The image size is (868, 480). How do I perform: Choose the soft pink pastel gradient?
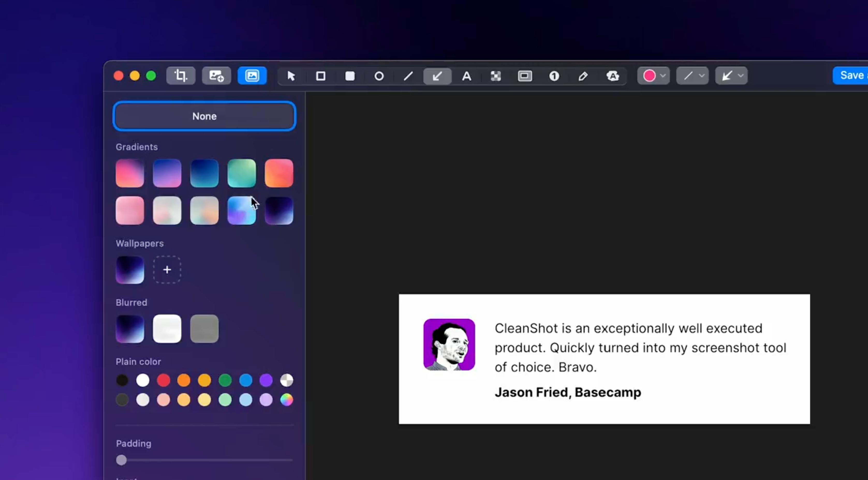pos(130,211)
